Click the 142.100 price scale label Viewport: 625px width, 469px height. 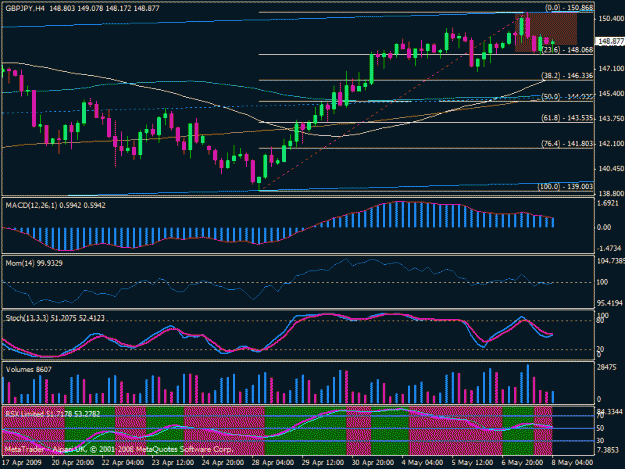click(x=611, y=143)
